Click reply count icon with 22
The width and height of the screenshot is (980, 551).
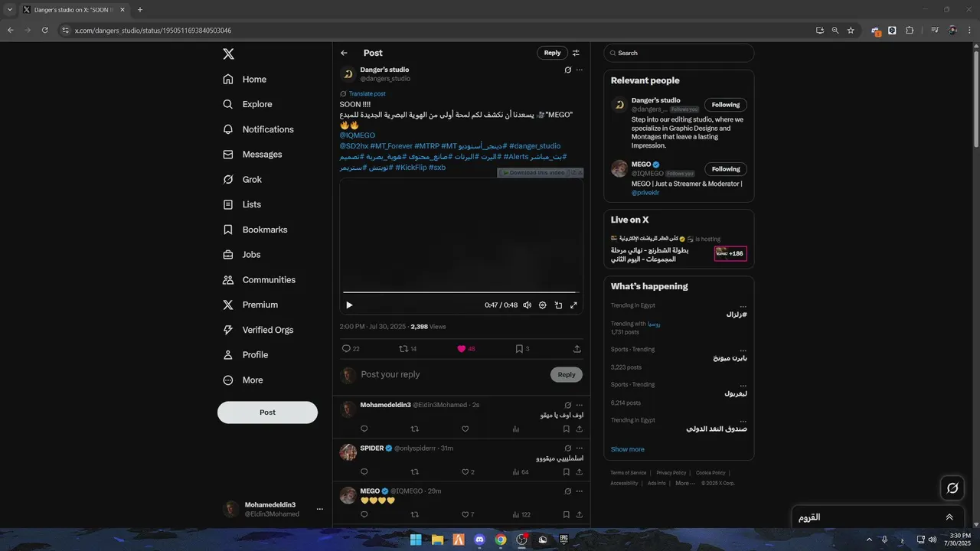pyautogui.click(x=346, y=349)
